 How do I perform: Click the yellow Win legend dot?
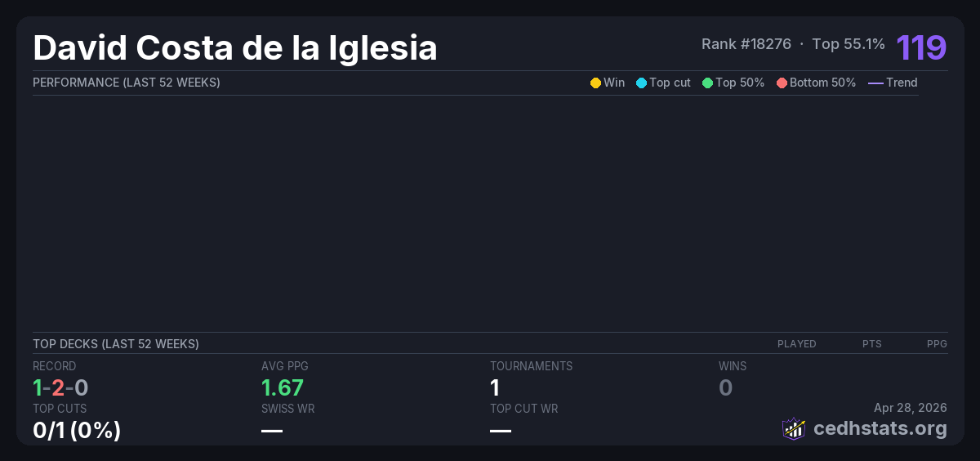pos(595,83)
